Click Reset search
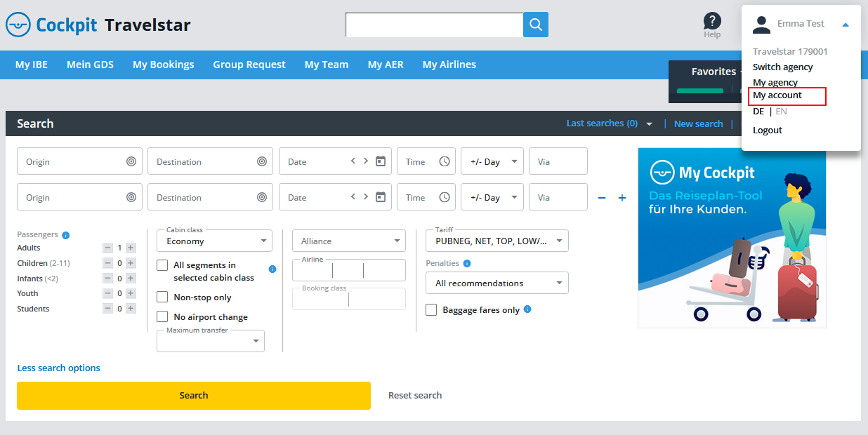The width and height of the screenshot is (868, 435). click(415, 396)
